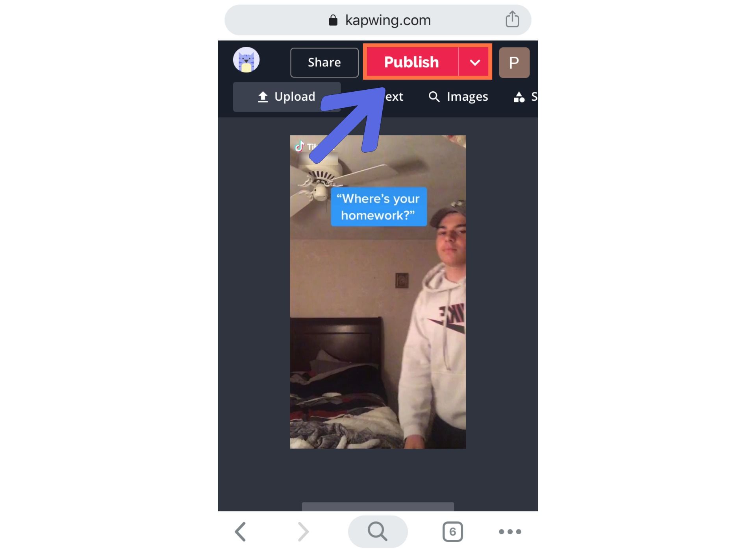The image size is (756, 552).
Task: Click the Upload tool icon
Action: [263, 96]
